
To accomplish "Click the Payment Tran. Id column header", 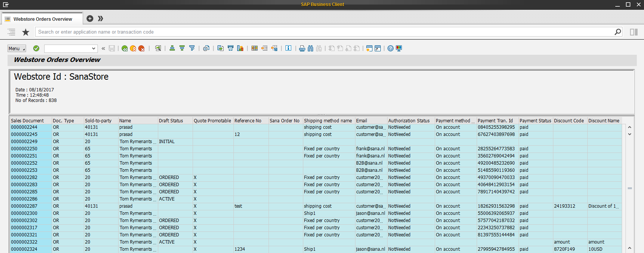I will tap(497, 121).
